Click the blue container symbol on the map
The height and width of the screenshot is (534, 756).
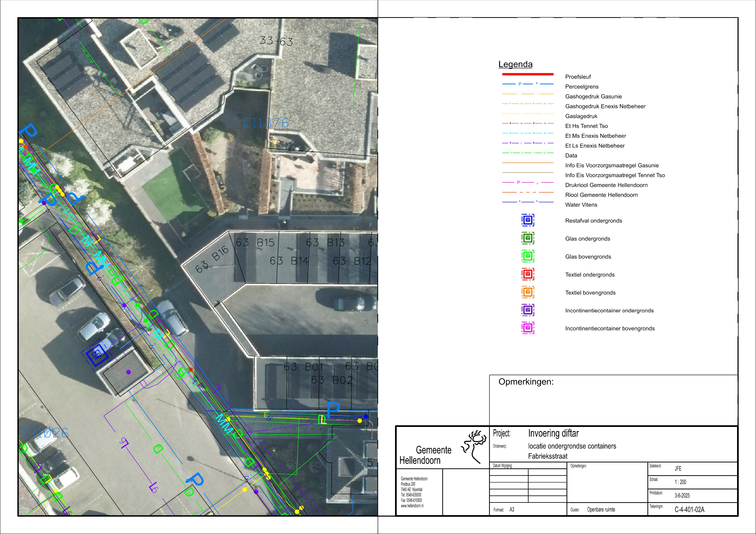[x=96, y=355]
